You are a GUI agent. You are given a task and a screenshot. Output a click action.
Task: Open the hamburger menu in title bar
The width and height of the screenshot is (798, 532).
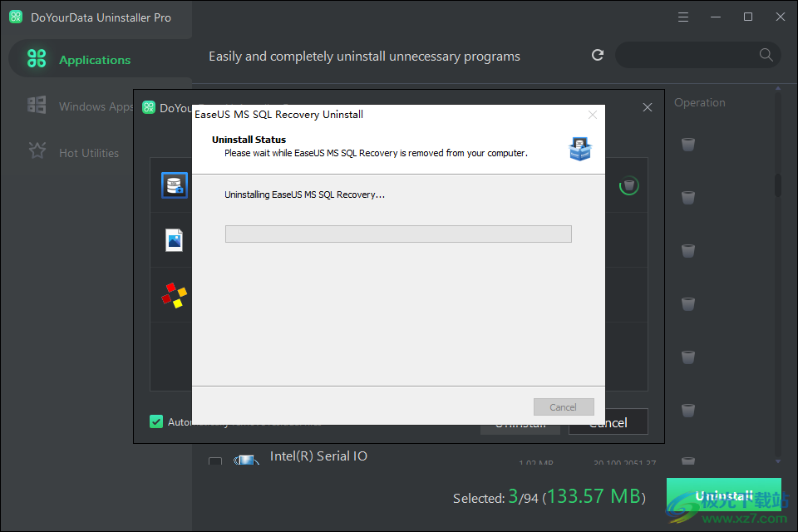683,17
